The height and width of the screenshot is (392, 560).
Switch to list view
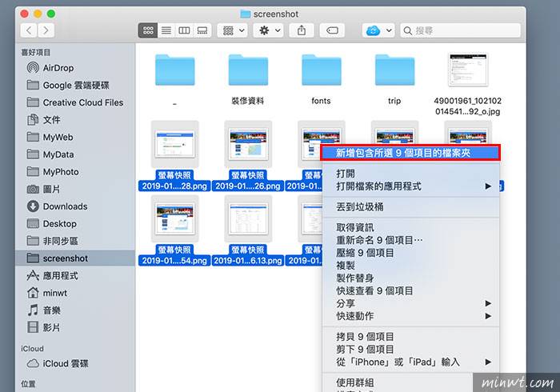(166, 30)
